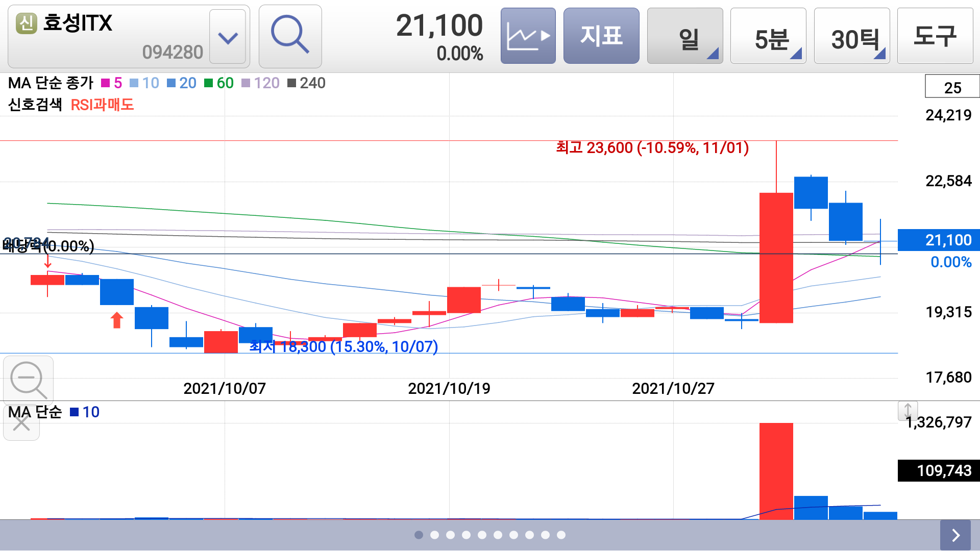This screenshot has height=551, width=980.
Task: Click the green 60 MA color swatch
Action: 208,83
